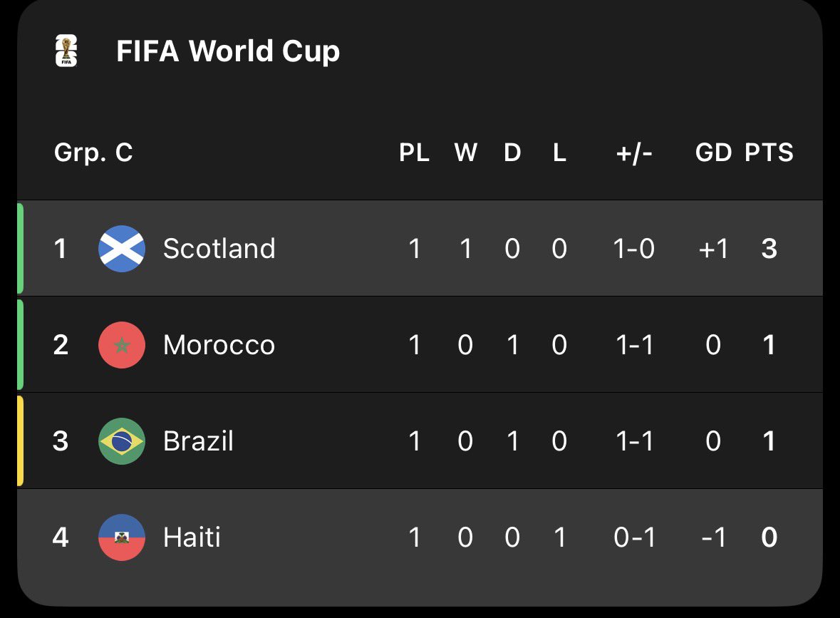Open Scotland team name
840x618 pixels.
pyautogui.click(x=219, y=249)
